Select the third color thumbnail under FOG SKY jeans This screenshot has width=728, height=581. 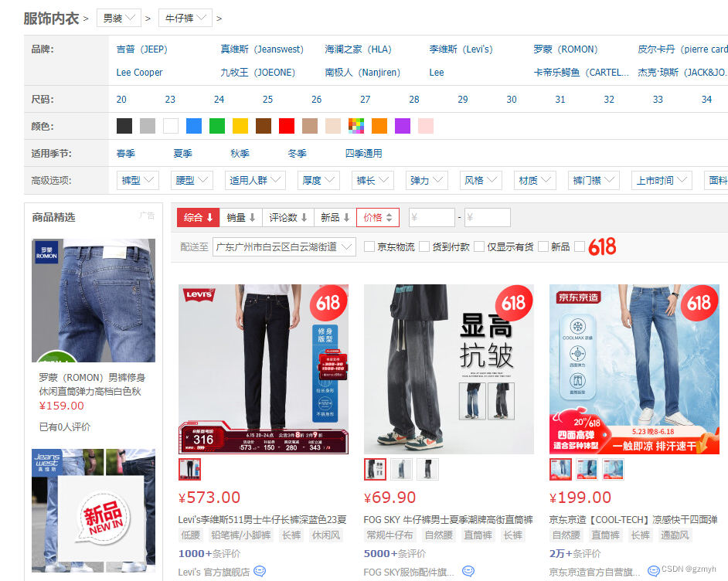427,469
